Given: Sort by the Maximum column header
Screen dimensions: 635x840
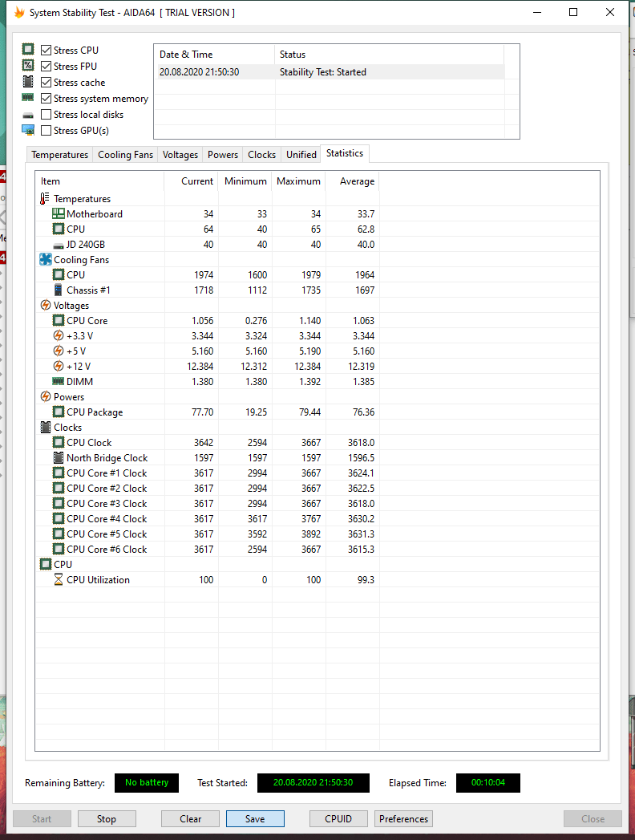Looking at the screenshot, I should click(x=299, y=181).
